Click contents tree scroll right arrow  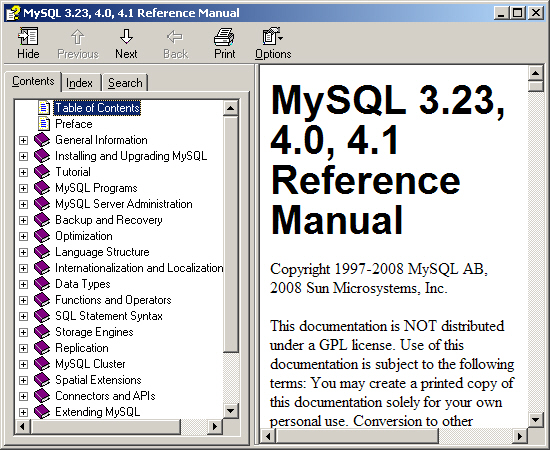coord(215,427)
